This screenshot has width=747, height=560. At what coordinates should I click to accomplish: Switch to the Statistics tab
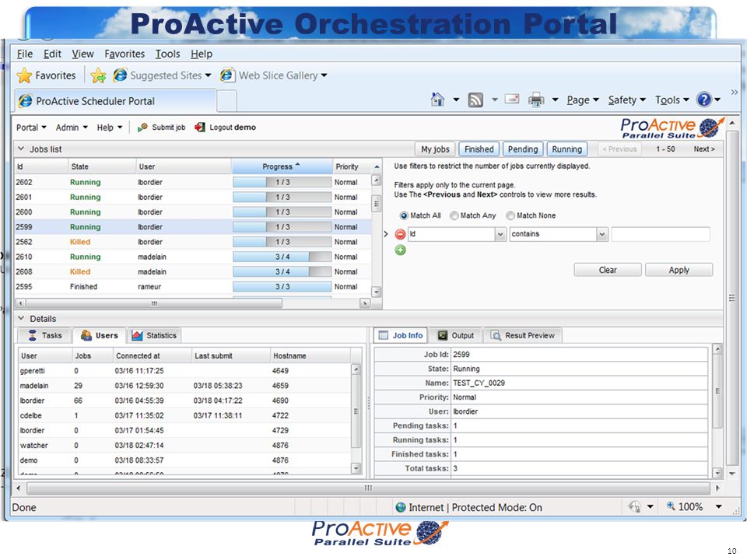(x=154, y=335)
